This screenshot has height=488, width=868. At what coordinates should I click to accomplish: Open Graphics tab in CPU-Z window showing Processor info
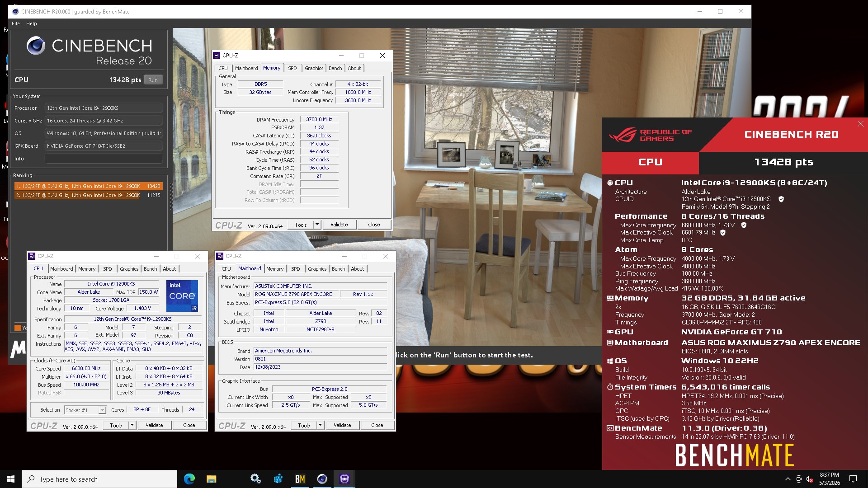pos(129,269)
